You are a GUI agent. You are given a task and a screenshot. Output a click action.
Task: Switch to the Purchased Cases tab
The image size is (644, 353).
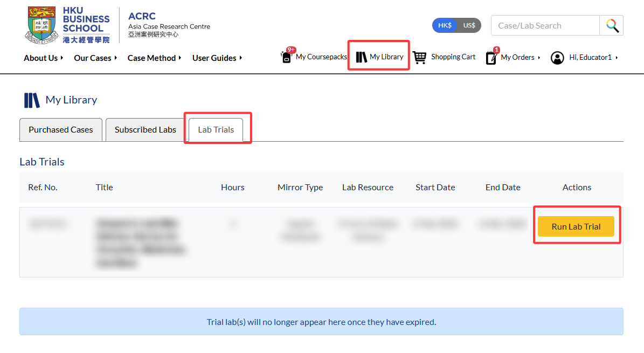(x=61, y=130)
